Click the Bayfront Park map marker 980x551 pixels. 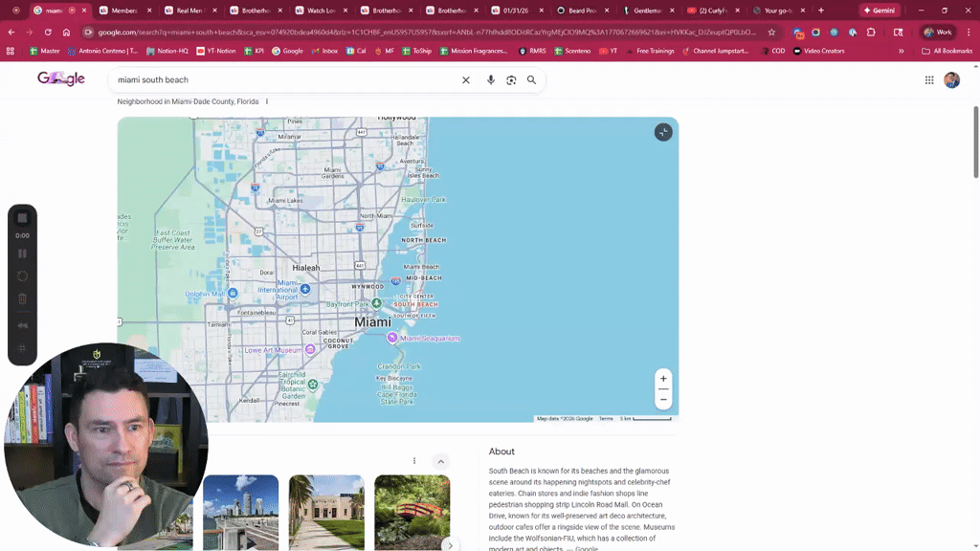tap(376, 303)
